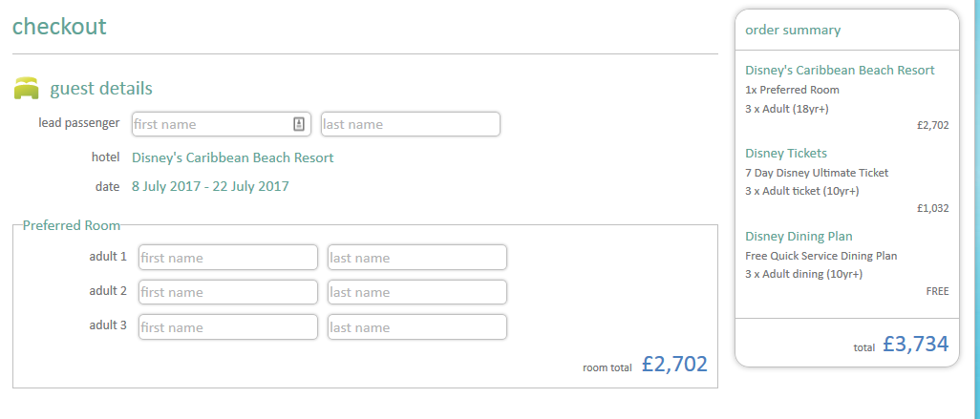The height and width of the screenshot is (419, 980).
Task: Click adult 3 last name field
Action: [x=416, y=327]
